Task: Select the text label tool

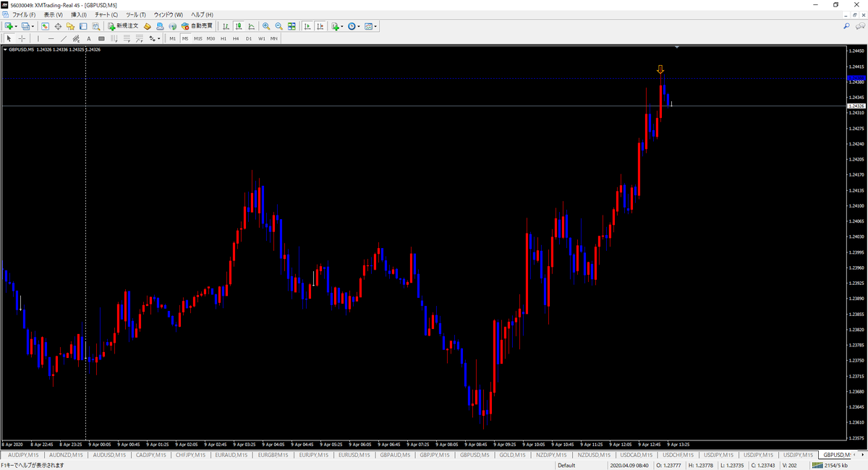Action: (x=101, y=38)
